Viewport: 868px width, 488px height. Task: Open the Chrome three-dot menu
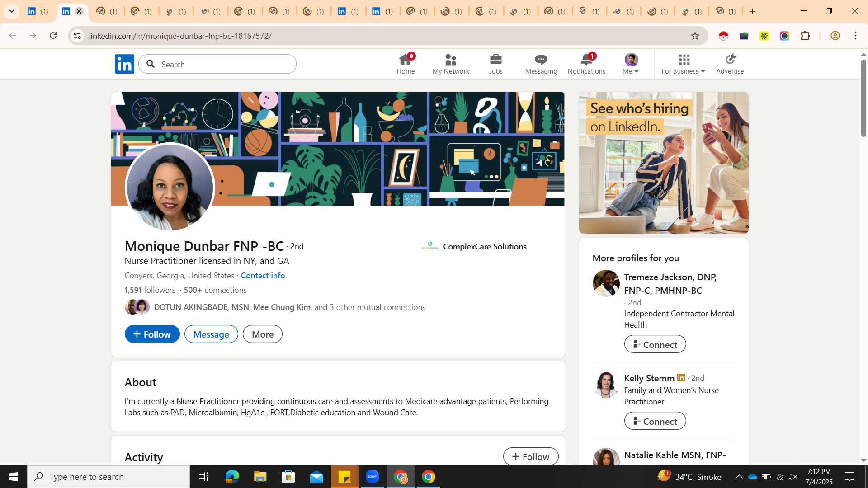coord(855,36)
